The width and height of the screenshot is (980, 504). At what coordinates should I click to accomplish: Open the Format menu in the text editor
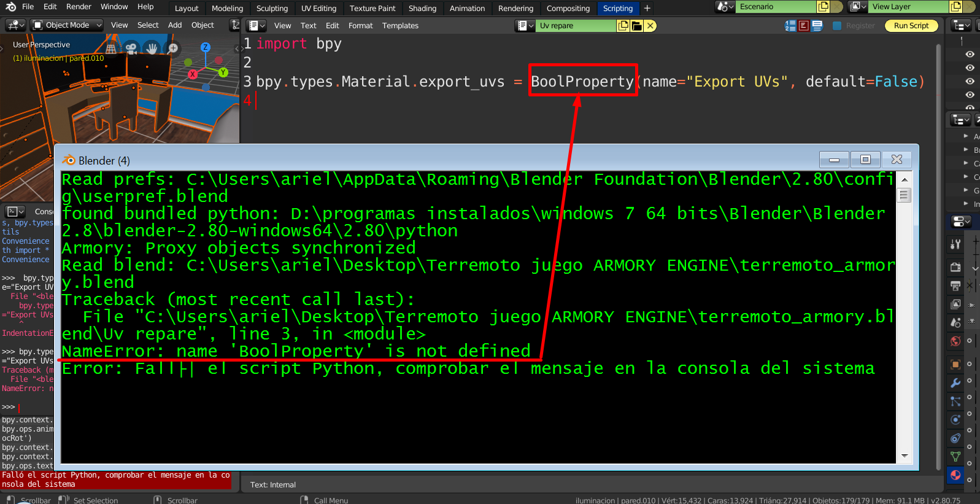361,25
